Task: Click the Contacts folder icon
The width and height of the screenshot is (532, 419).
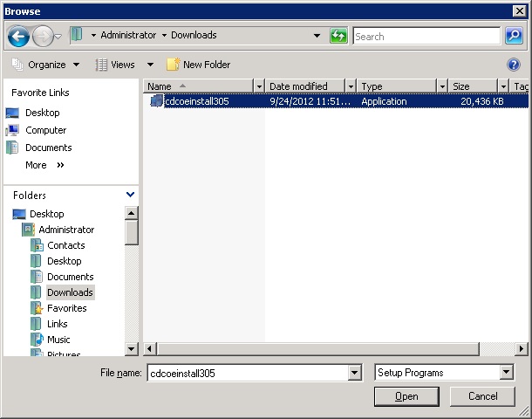Action: click(37, 245)
